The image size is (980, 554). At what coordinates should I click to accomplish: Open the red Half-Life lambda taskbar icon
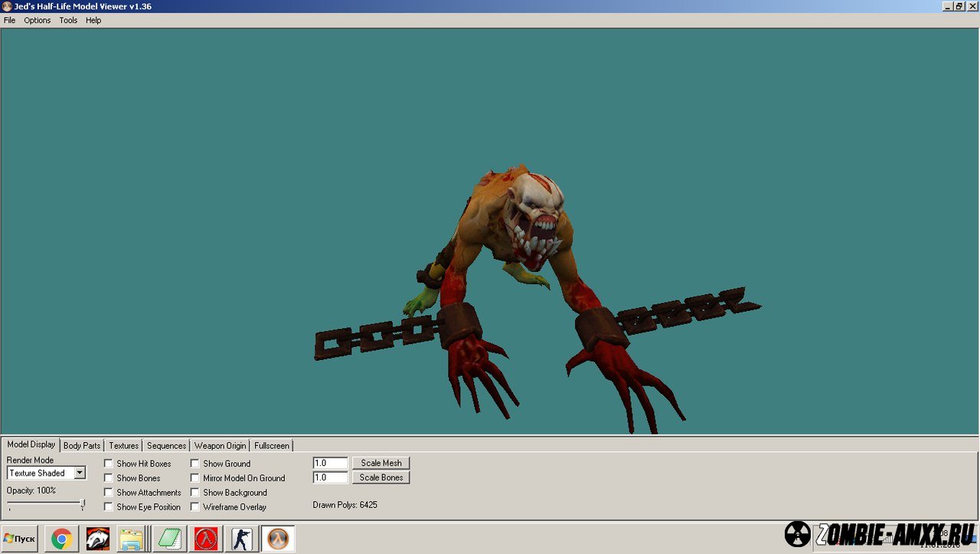(206, 539)
